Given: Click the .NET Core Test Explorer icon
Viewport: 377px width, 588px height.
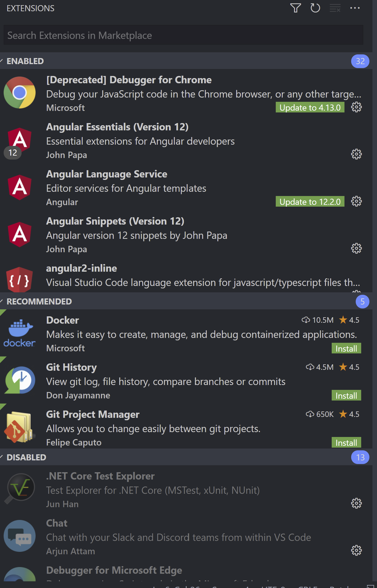Looking at the screenshot, I should pos(20,489).
